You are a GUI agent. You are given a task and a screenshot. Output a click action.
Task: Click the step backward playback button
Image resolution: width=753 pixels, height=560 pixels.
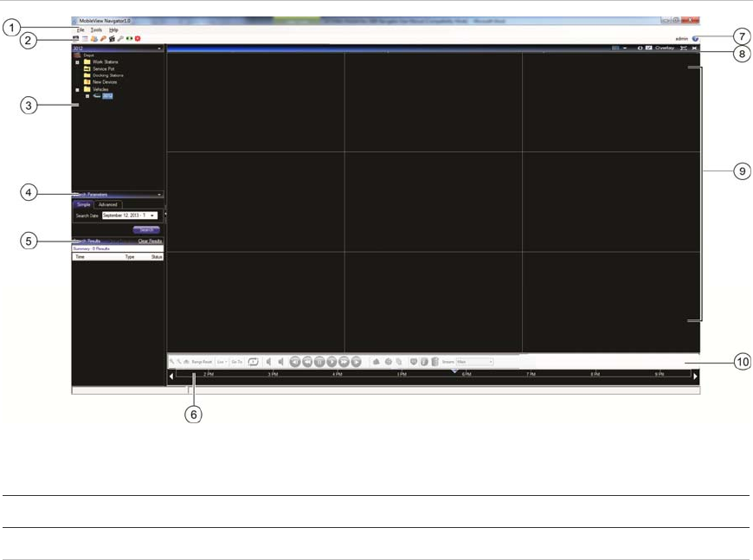[295, 362]
